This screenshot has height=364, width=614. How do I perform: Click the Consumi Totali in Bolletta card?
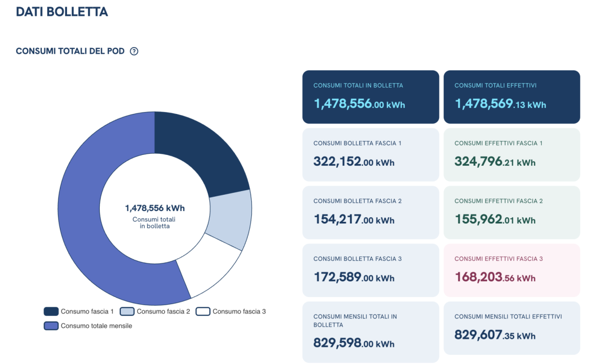point(370,97)
